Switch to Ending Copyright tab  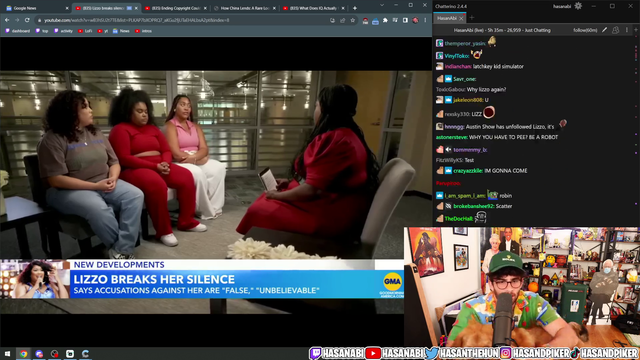(176, 8)
